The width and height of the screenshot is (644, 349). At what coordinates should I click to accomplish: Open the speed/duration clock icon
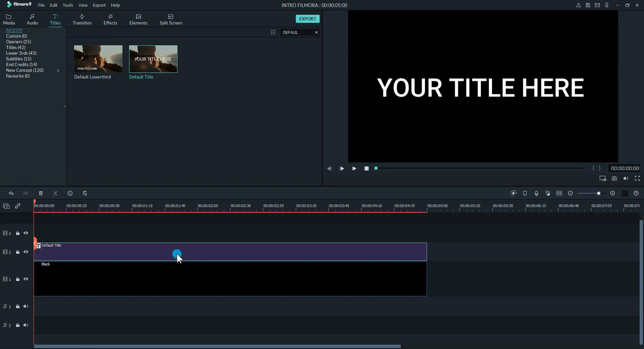coord(70,193)
